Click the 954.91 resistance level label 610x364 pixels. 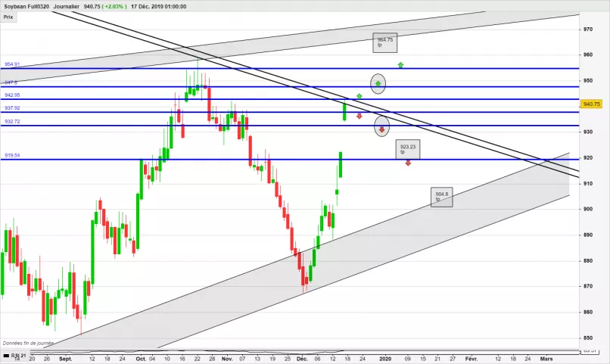(x=12, y=64)
